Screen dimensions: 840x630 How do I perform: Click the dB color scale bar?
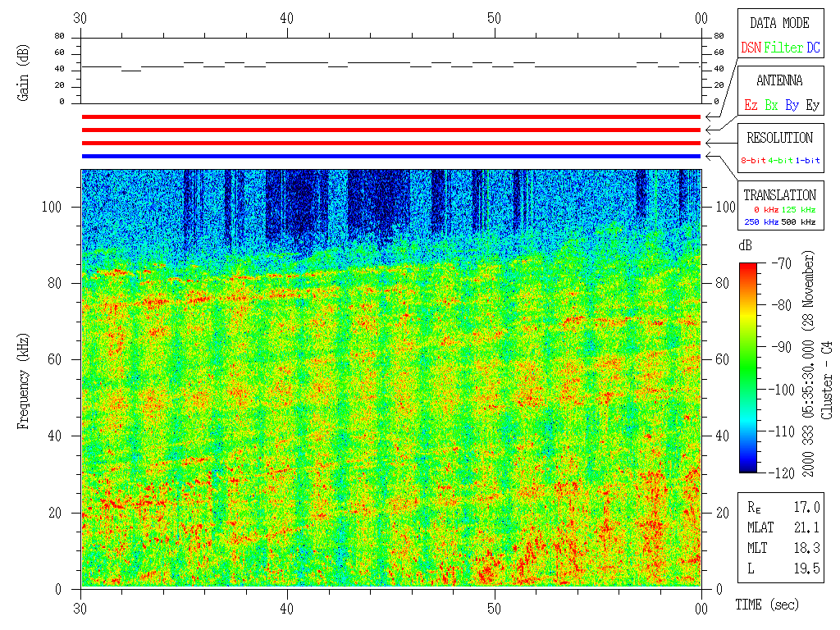pyautogui.click(x=748, y=367)
